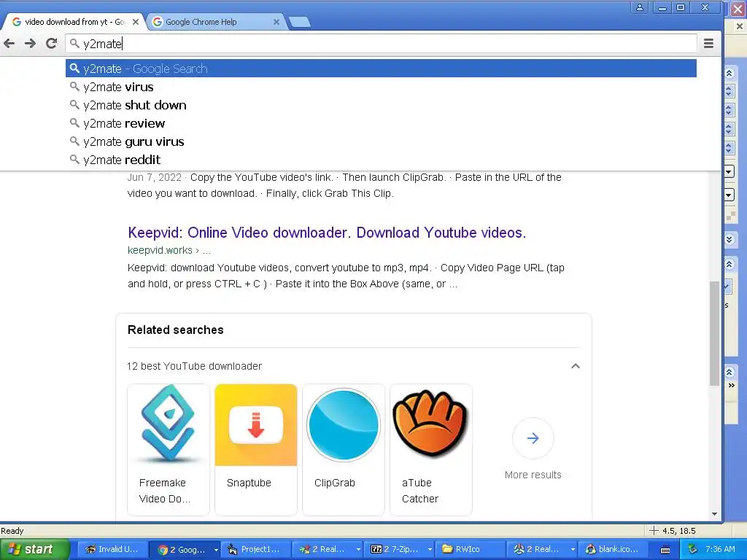Reload the current page
The width and height of the screenshot is (747, 560).
click(x=52, y=44)
